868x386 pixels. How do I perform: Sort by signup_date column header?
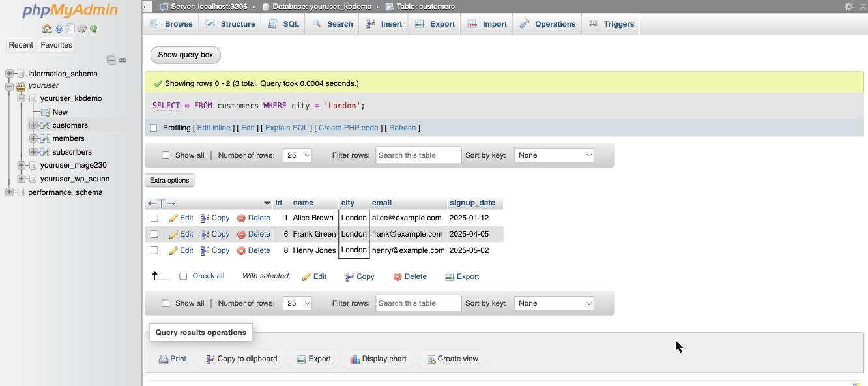pyautogui.click(x=472, y=203)
